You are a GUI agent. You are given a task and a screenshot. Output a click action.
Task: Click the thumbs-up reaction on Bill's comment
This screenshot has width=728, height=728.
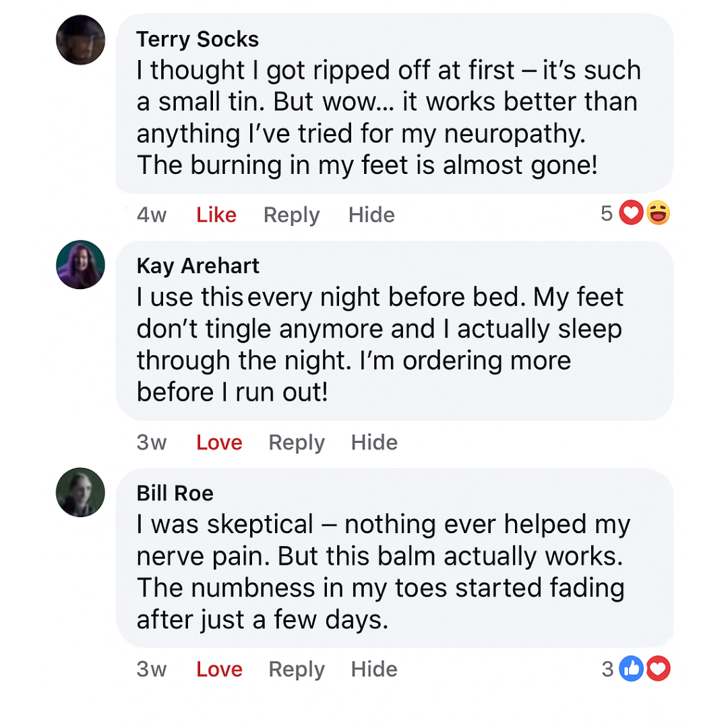coord(631,669)
